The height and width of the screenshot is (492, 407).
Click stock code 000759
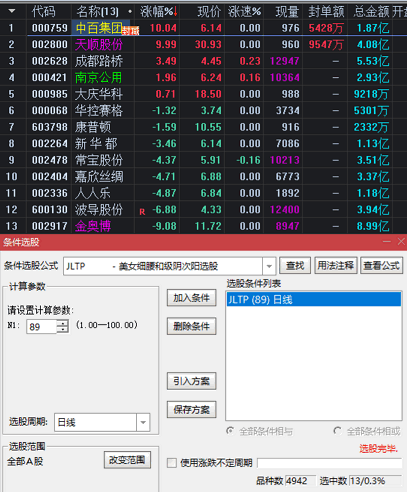[50, 28]
